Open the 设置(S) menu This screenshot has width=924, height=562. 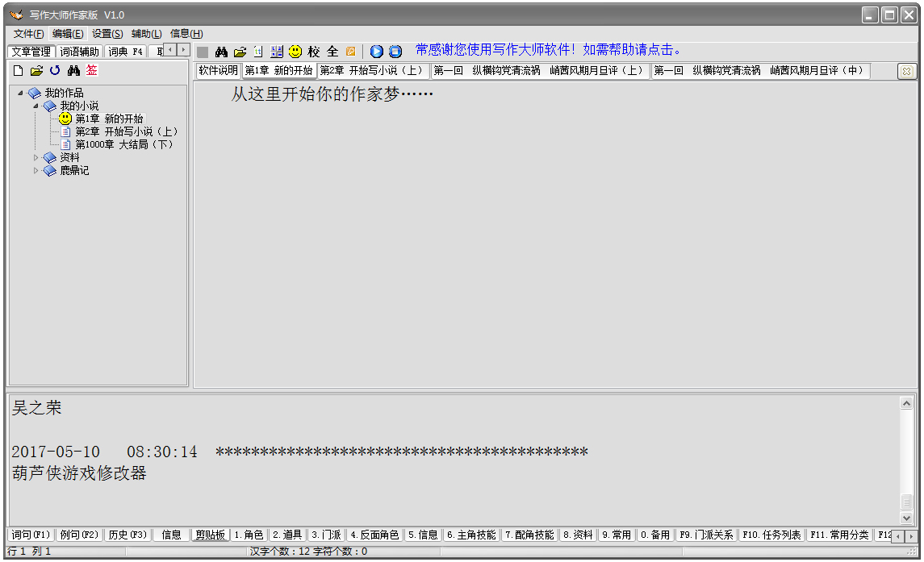[107, 34]
